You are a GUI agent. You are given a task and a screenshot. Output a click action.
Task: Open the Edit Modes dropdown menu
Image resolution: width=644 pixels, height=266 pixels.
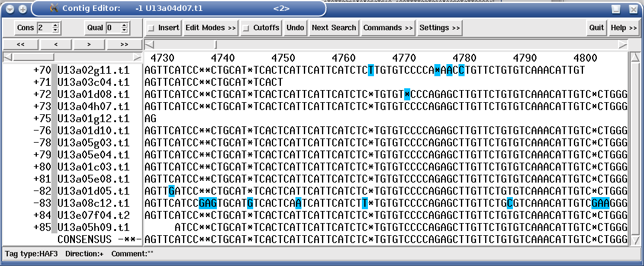point(210,28)
